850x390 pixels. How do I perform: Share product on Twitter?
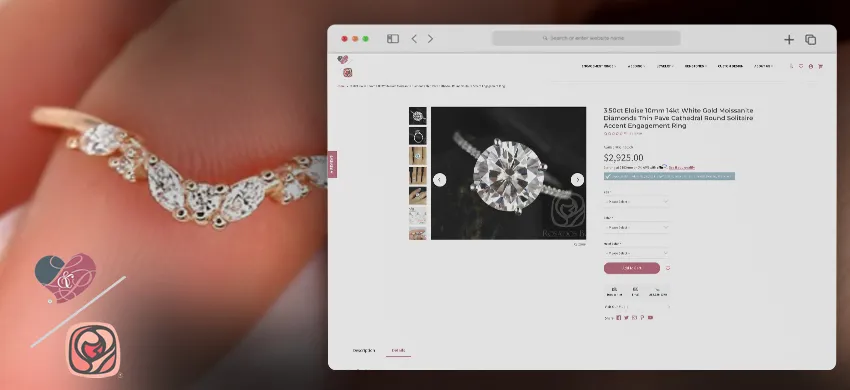626,318
